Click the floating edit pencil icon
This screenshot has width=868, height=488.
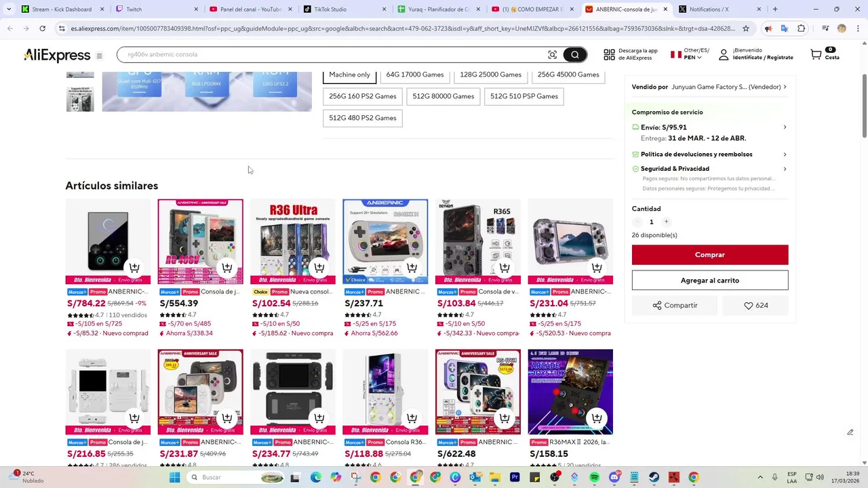(850, 432)
